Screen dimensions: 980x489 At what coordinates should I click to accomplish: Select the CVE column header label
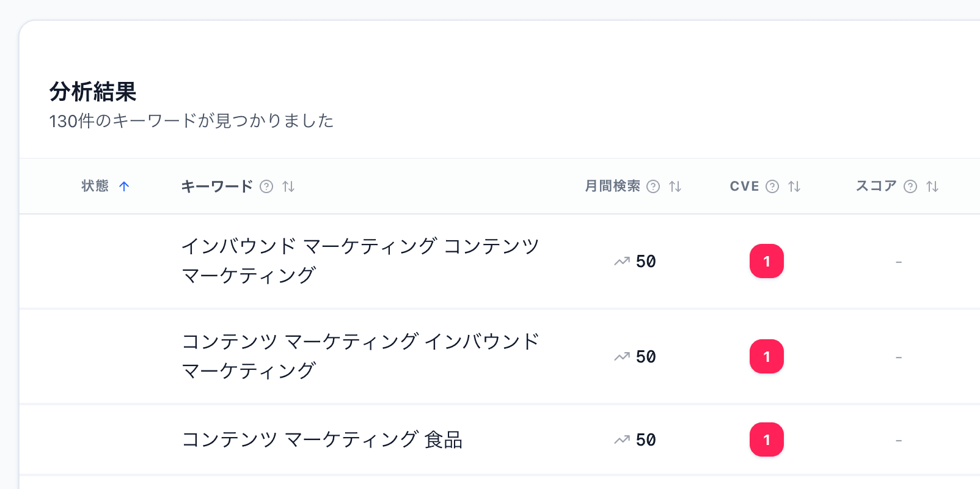(744, 186)
